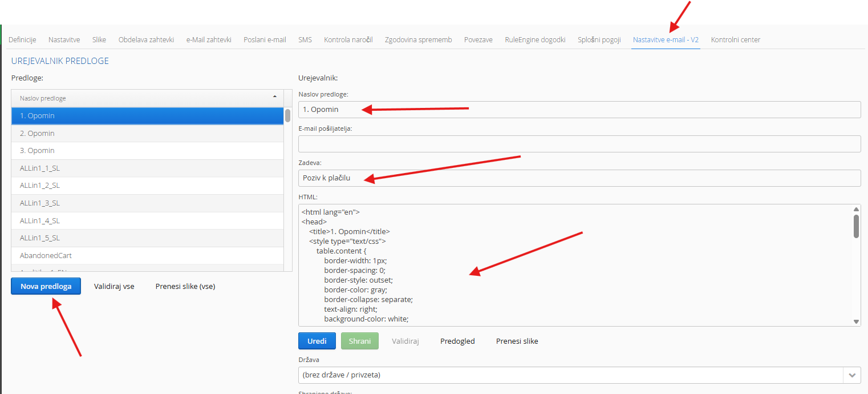Click the Validiraj button

(405, 341)
